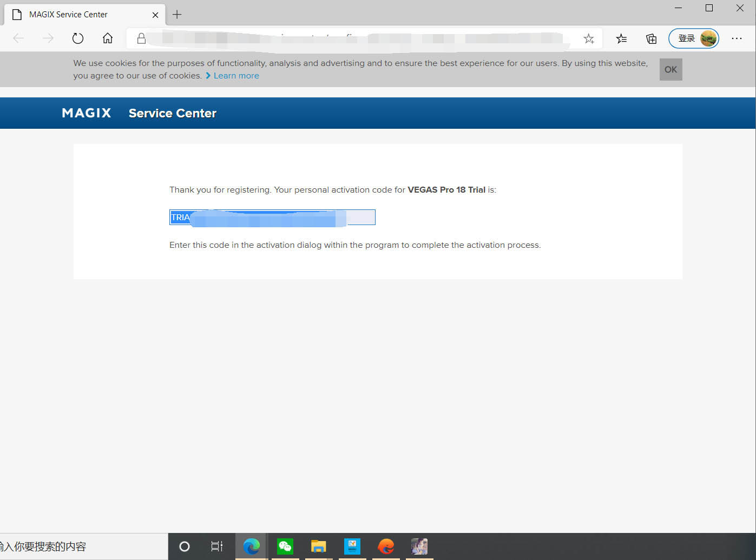Click the address bar URL field
Screen dimensions: 756x560
pyautogui.click(x=364, y=38)
